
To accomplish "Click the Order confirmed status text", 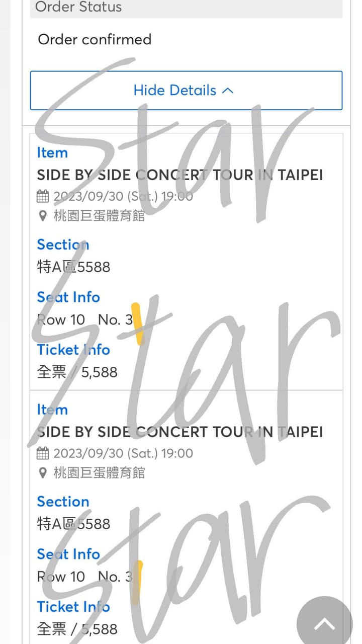I will [x=95, y=39].
